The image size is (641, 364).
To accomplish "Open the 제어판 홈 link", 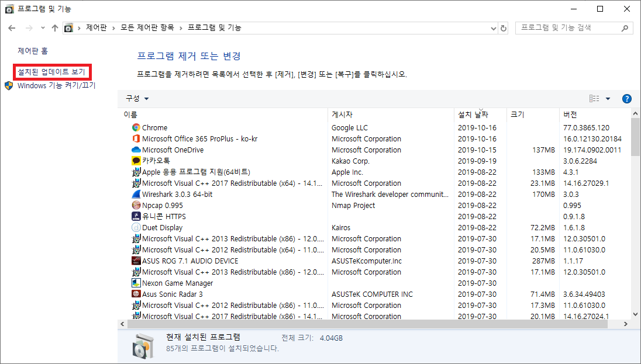I will (33, 51).
